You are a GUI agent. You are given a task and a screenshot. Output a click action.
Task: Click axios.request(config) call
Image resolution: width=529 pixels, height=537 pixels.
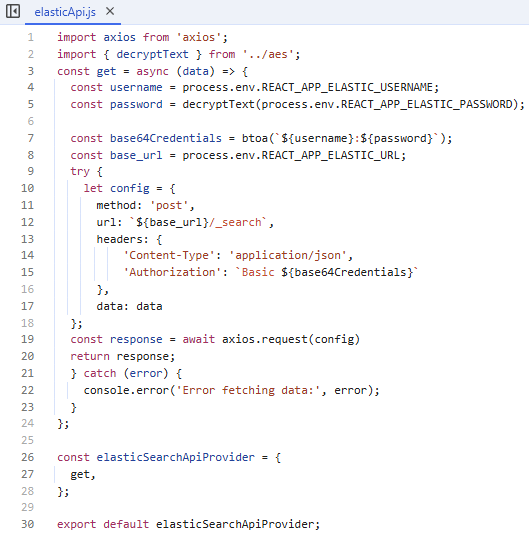tap(291, 339)
